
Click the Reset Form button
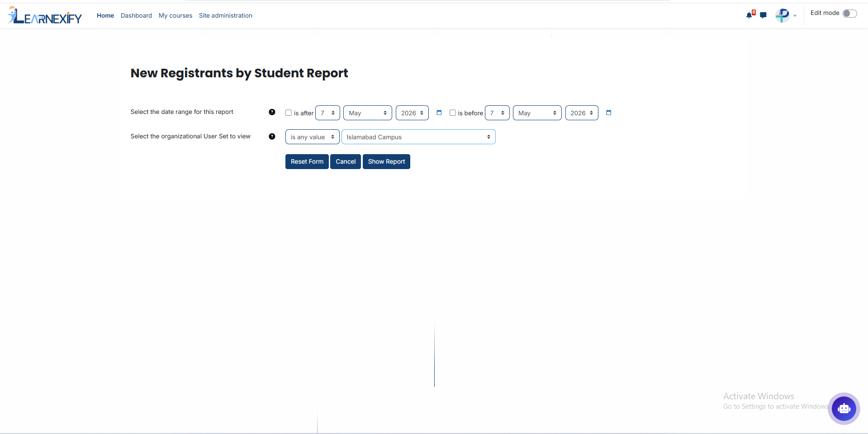[x=307, y=162]
